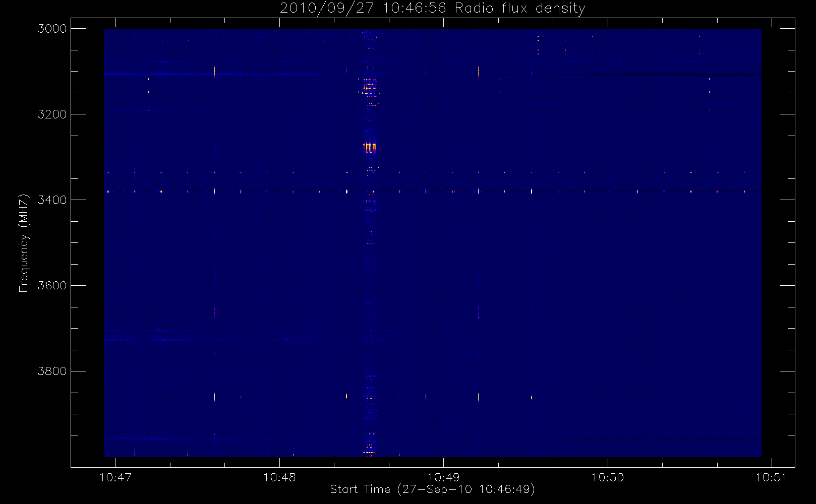The width and height of the screenshot is (816, 504).
Task: Click the radio burst near 3140 MHz
Action: (370, 87)
